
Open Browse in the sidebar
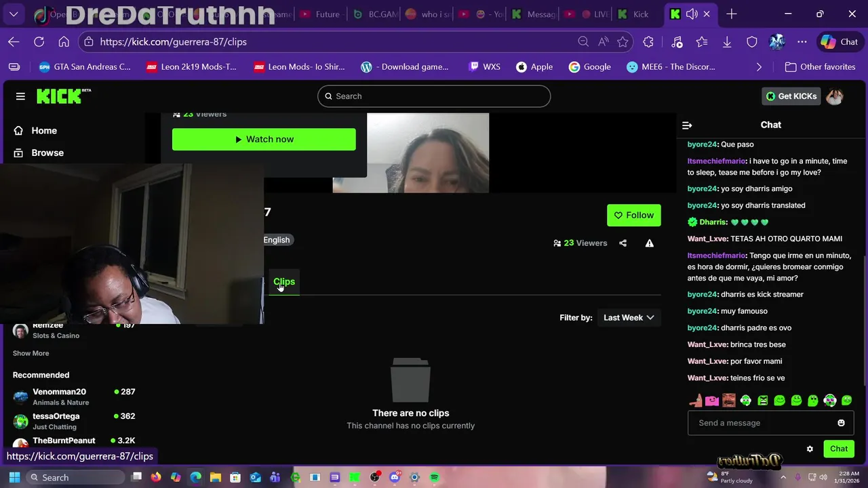(x=47, y=153)
